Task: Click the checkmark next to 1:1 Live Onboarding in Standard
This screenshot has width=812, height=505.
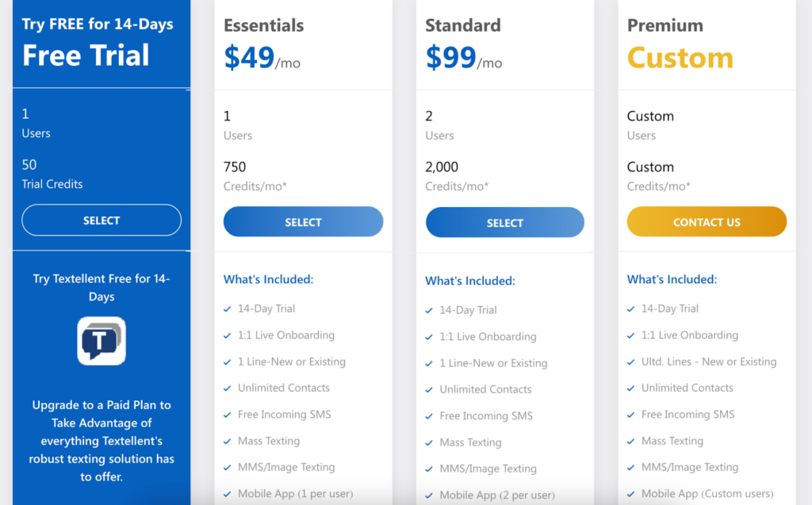Action: point(431,336)
